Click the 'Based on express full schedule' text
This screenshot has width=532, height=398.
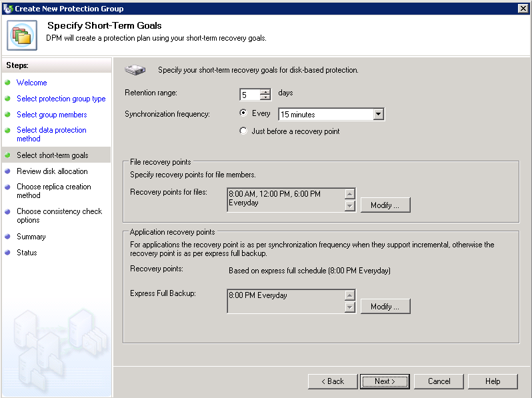(309, 271)
